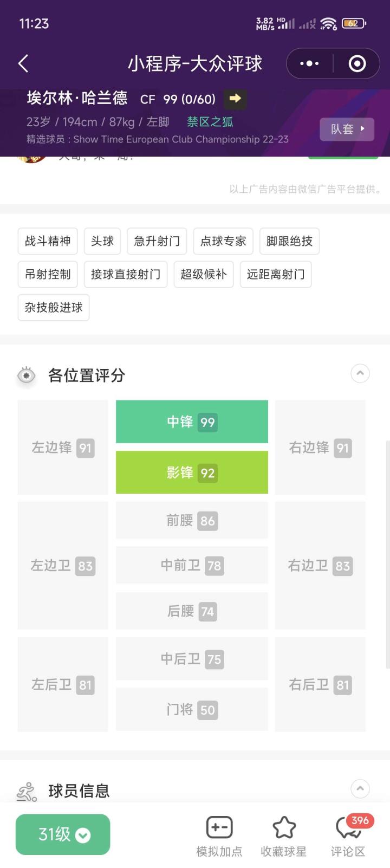The image size is (390, 868).
Task: Select the 前腰 86 position
Action: pos(192,521)
